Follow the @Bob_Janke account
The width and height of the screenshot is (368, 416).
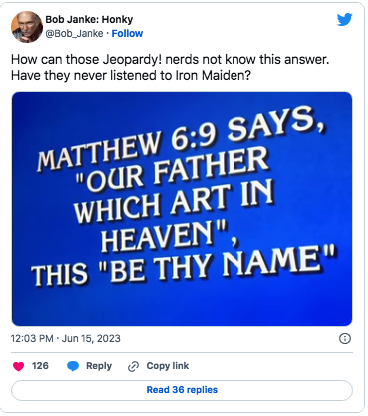tap(127, 34)
